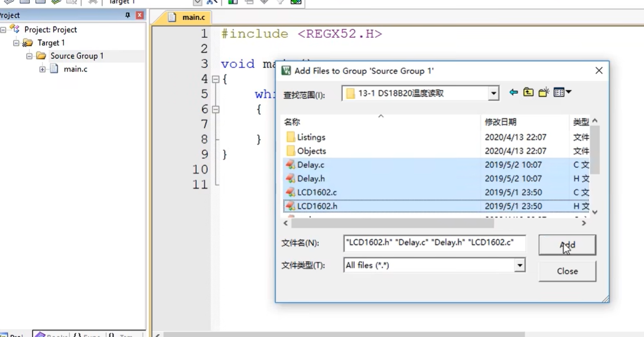The height and width of the screenshot is (337, 644).
Task: Close the Add Files dialog with X
Action: [599, 70]
